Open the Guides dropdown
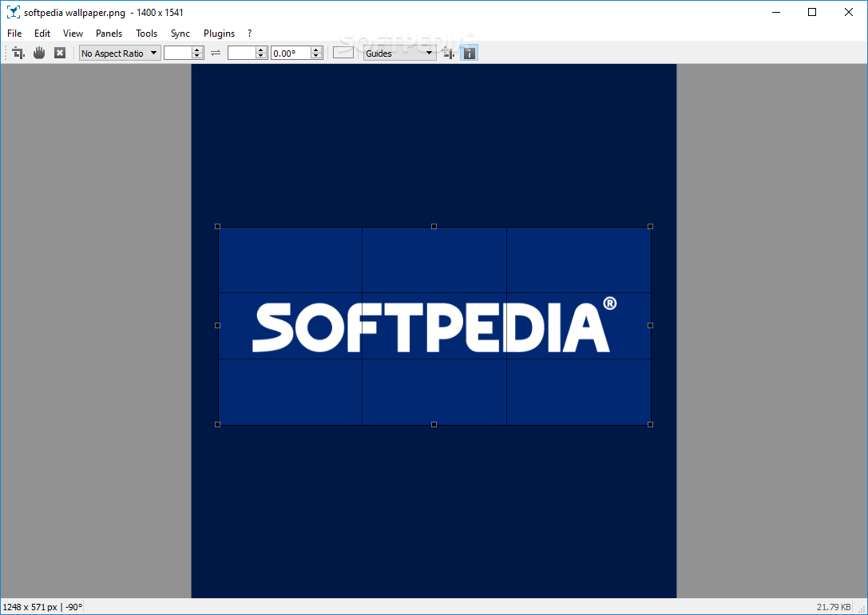868x615 pixels. pos(400,54)
